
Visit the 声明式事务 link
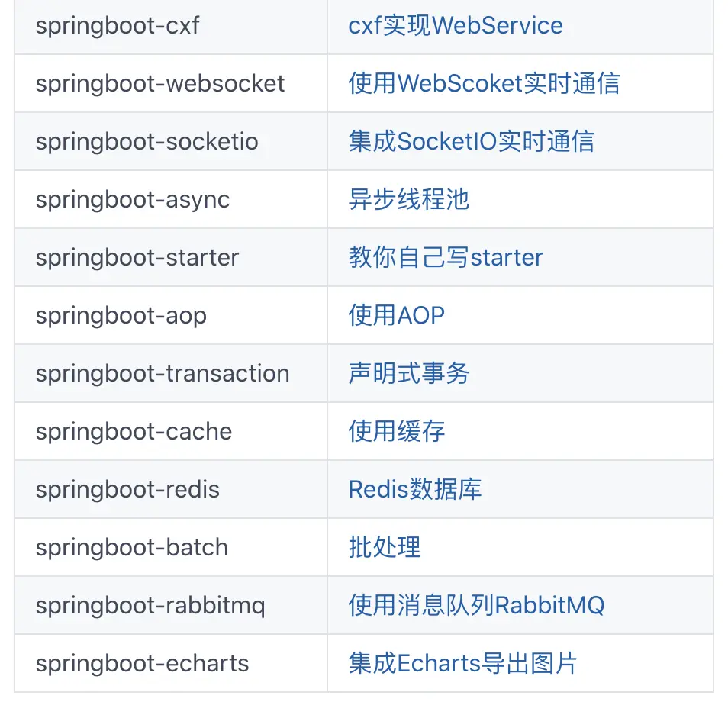pos(408,373)
